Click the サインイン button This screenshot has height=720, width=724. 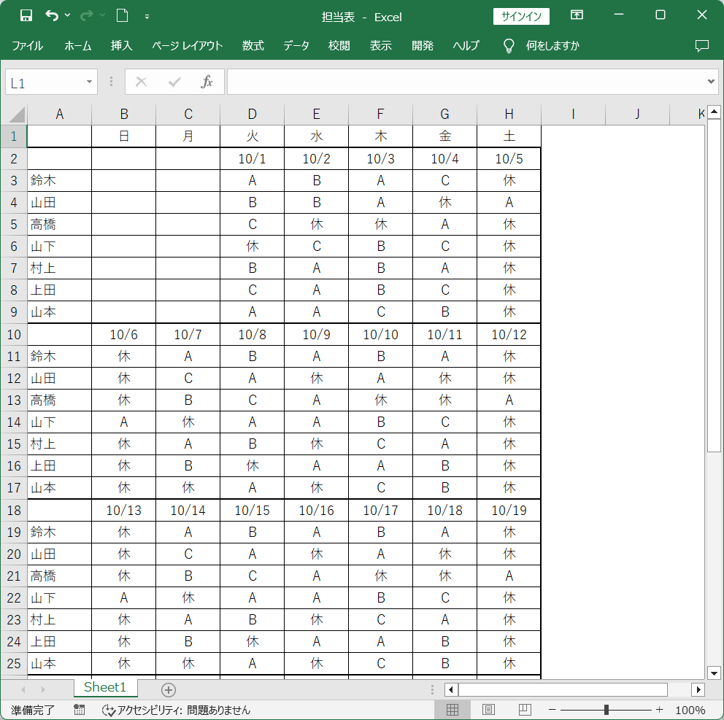521,16
